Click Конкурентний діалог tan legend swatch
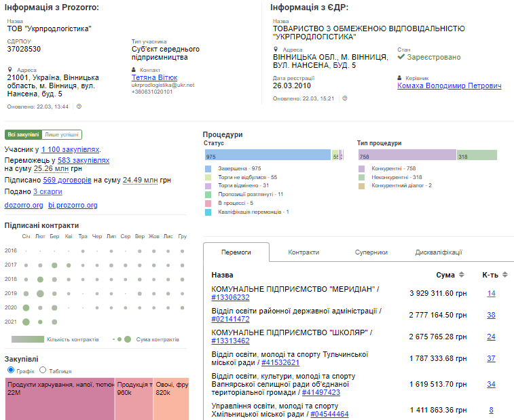Image resolution: width=514 pixels, height=420 pixels. (x=362, y=186)
